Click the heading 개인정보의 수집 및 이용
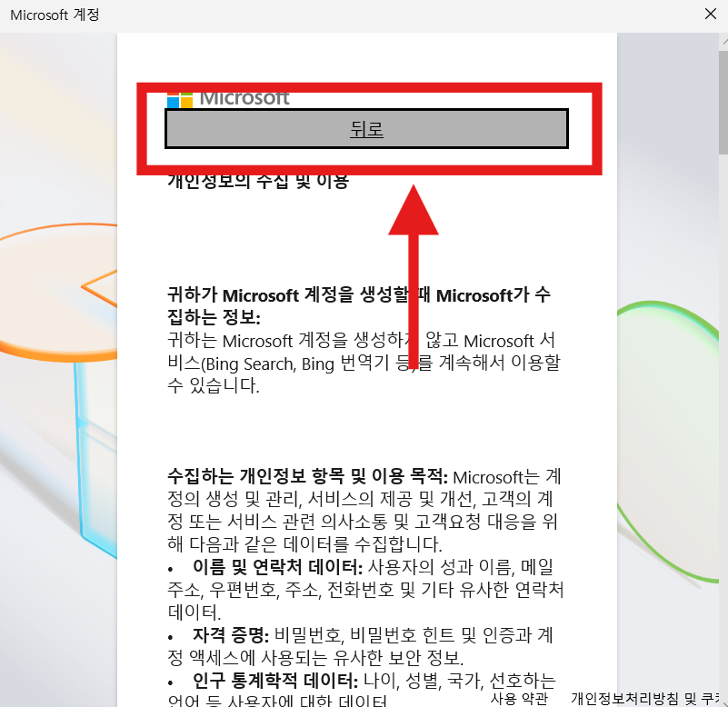The width and height of the screenshot is (728, 707). (258, 182)
